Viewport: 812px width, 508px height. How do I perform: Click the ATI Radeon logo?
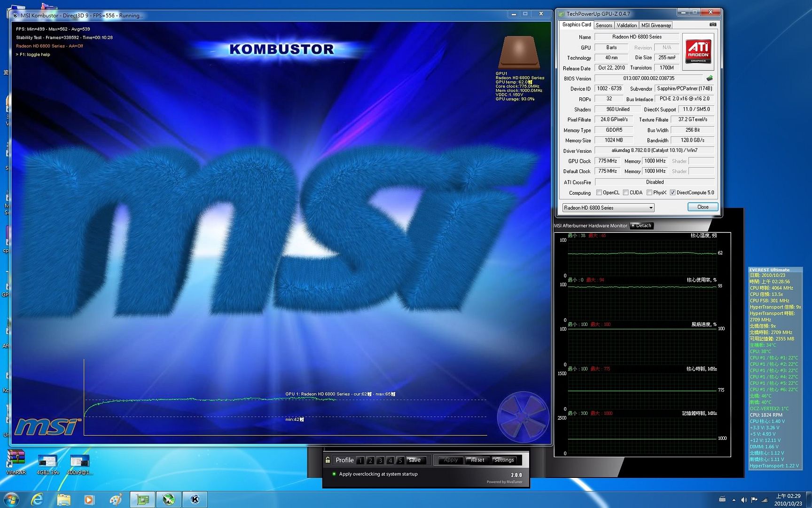tap(698, 52)
